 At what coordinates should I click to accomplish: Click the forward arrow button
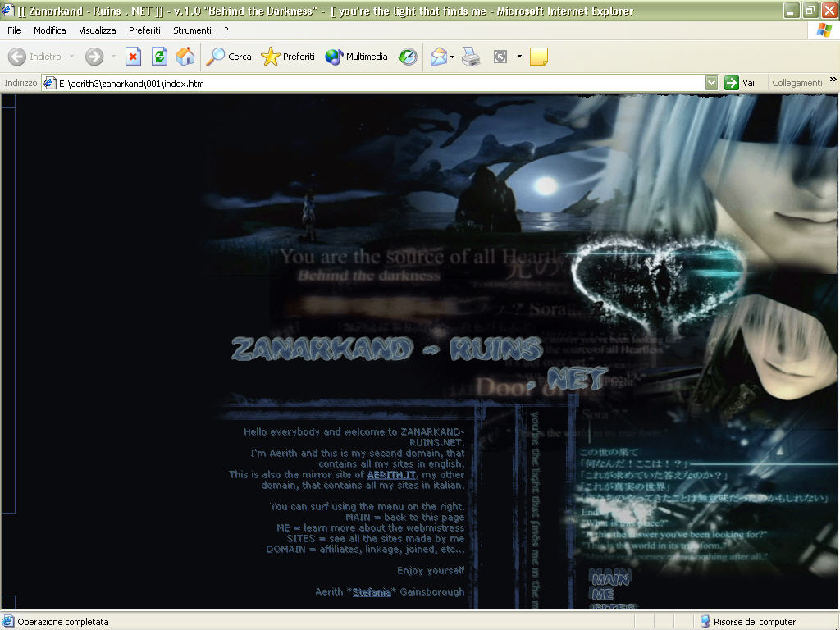tap(94, 57)
